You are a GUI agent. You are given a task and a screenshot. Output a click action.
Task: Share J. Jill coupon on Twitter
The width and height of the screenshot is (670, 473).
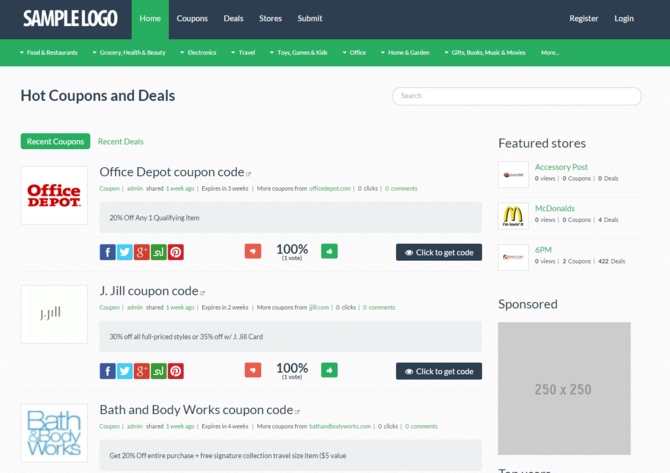(x=125, y=371)
